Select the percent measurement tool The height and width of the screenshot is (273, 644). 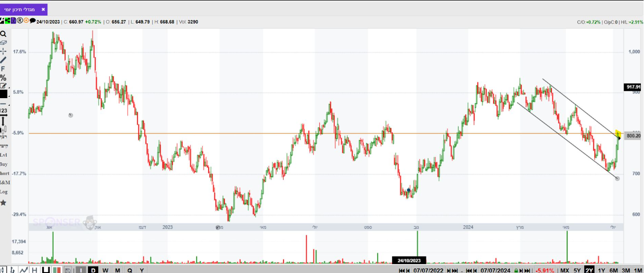pyautogui.click(x=3, y=78)
